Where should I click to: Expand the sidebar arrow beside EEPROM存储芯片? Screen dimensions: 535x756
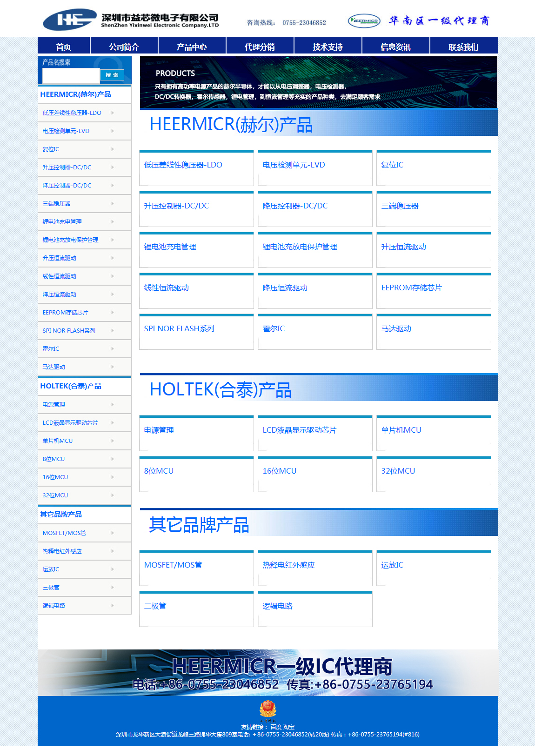113,312
